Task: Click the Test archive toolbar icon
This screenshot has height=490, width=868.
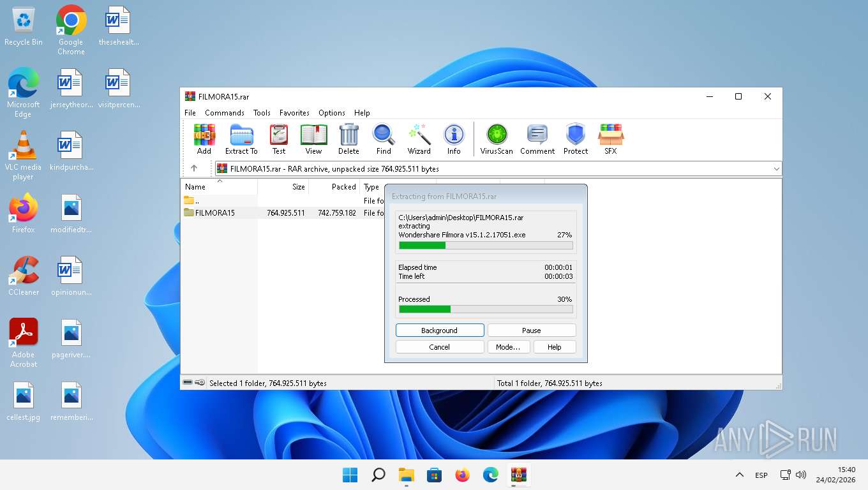Action: [279, 139]
